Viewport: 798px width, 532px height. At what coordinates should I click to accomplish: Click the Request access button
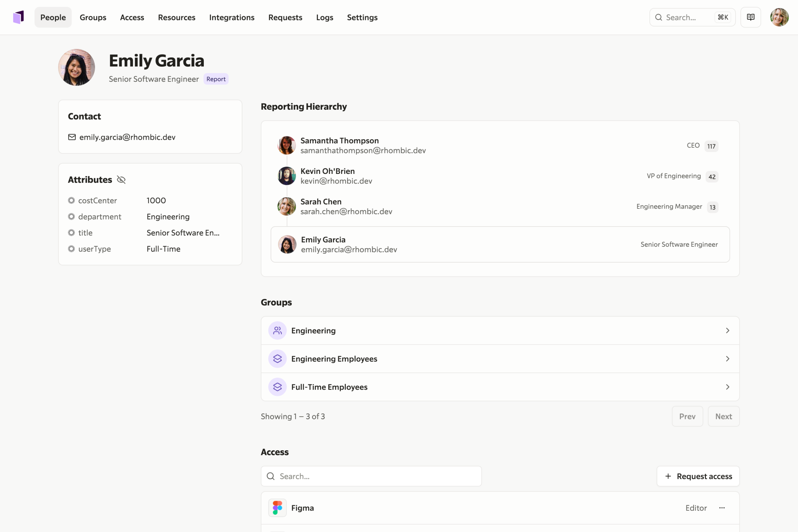[698, 476]
